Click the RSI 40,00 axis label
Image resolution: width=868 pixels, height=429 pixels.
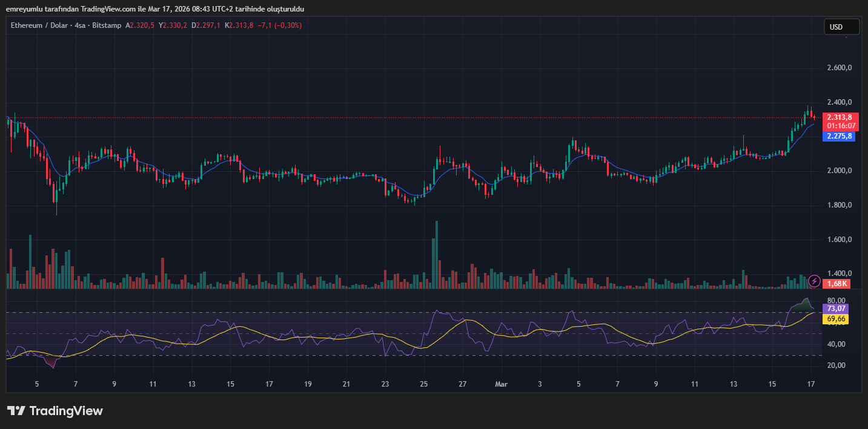coord(836,344)
